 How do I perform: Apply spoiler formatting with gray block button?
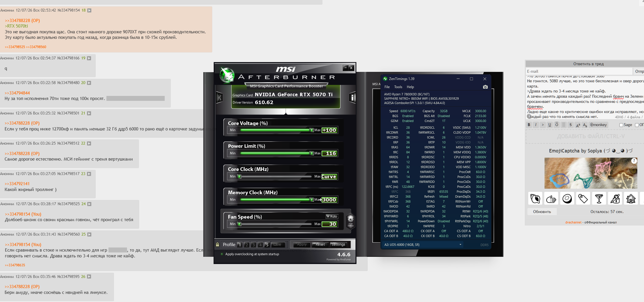coord(564,125)
